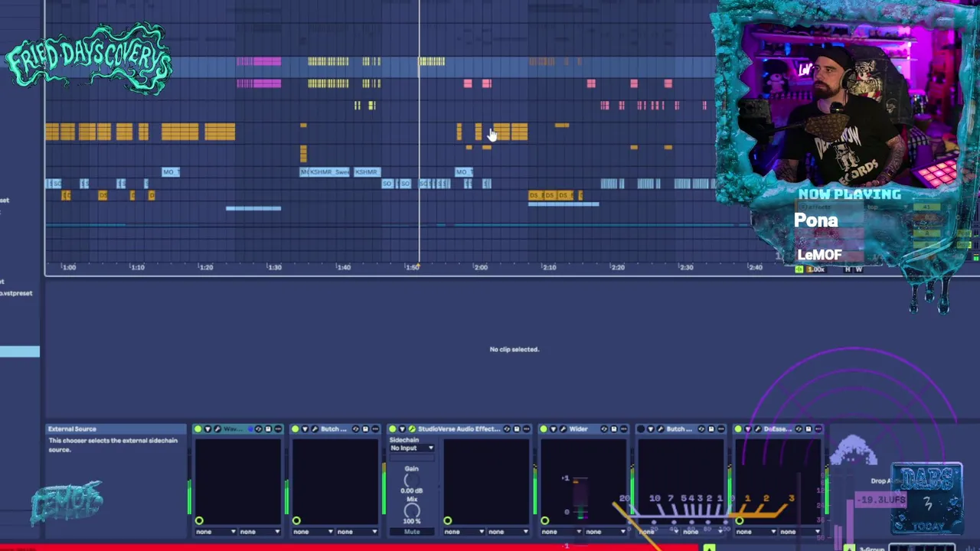Click No clip selected text in clip view

[514, 349]
